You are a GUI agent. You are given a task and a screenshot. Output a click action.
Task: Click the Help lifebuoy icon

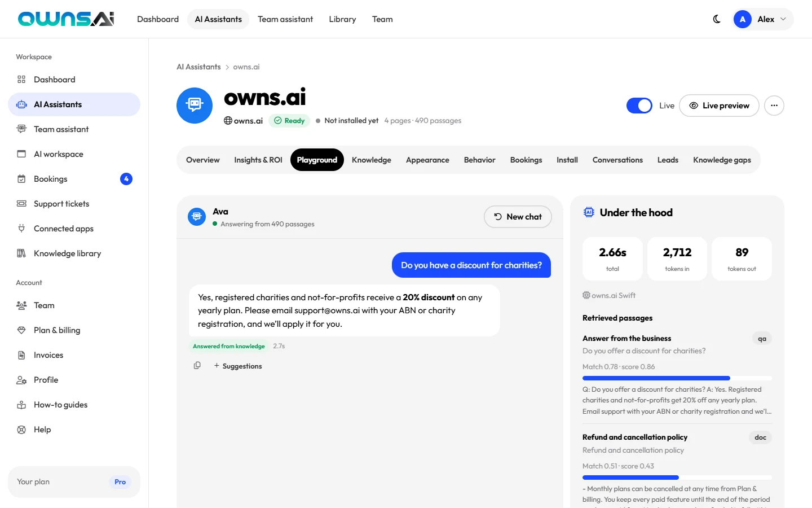(x=21, y=430)
